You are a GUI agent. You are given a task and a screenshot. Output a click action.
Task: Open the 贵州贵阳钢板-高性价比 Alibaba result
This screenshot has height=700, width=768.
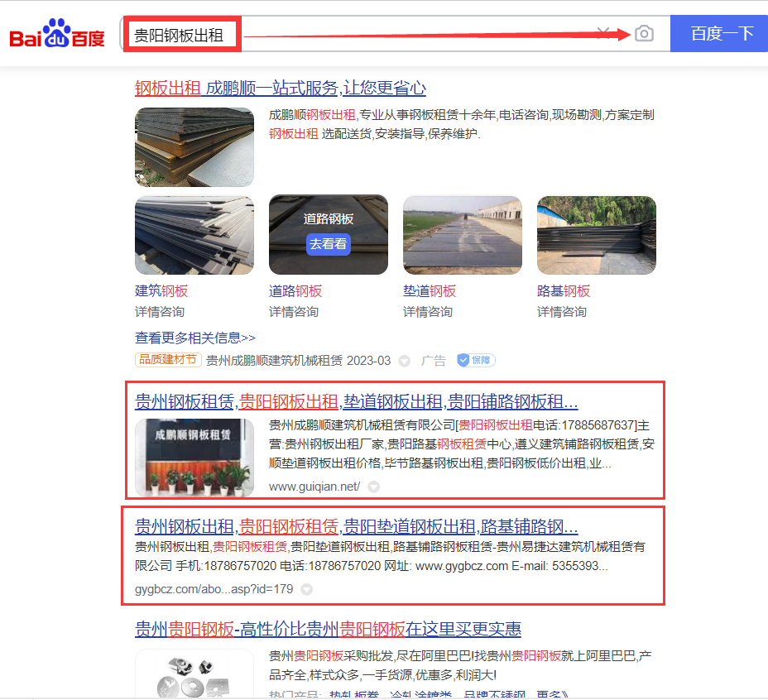[328, 629]
